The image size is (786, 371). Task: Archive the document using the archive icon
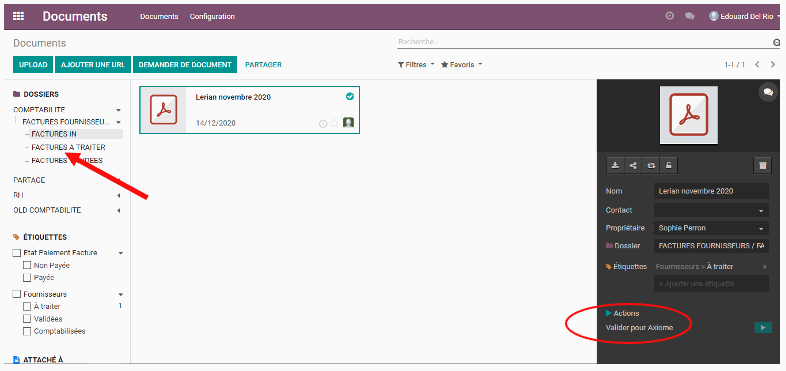click(x=762, y=165)
